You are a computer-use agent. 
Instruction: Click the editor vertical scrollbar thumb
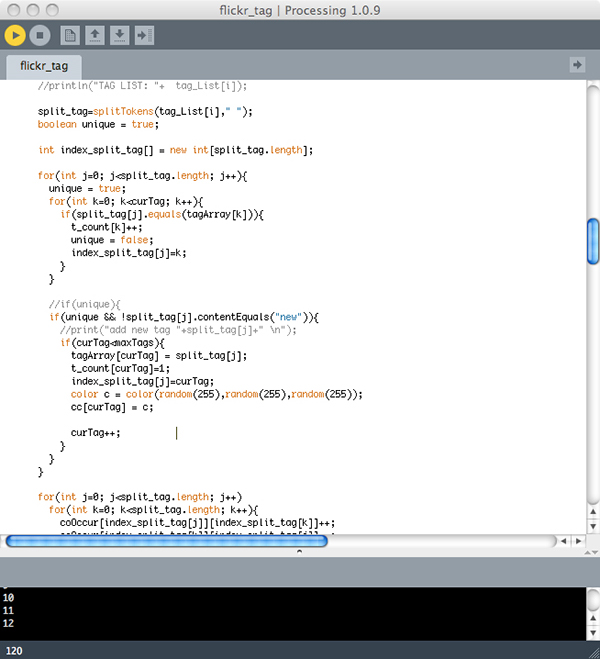click(x=593, y=242)
